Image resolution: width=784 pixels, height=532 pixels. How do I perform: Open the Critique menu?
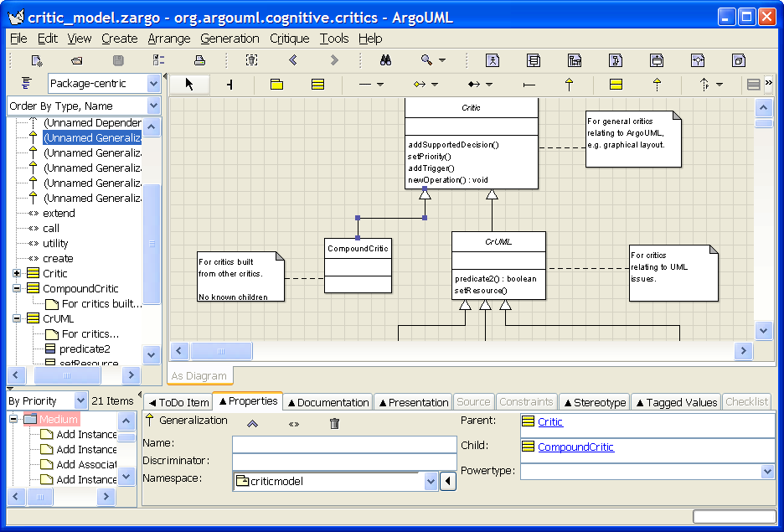pos(289,39)
